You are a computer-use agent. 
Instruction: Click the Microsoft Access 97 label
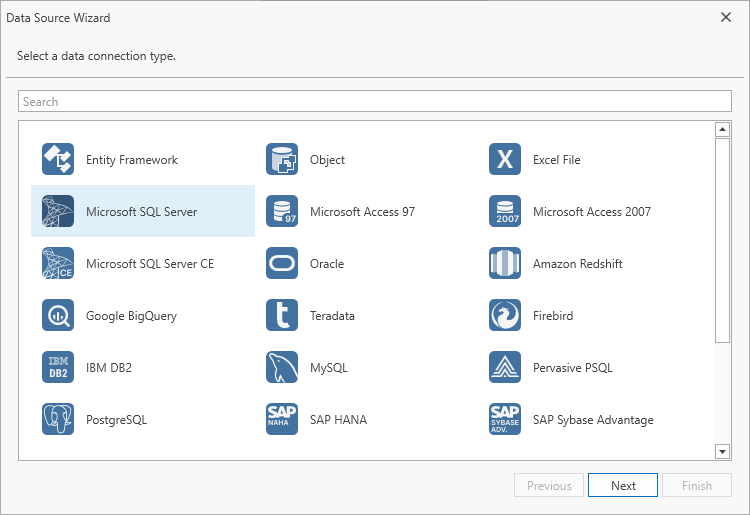tap(362, 211)
